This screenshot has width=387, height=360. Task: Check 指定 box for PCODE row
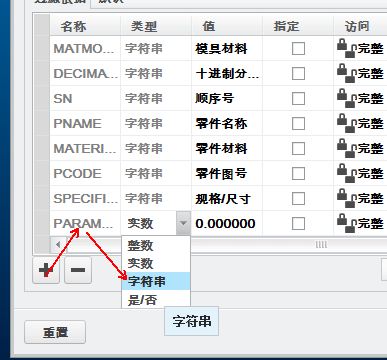click(x=298, y=174)
